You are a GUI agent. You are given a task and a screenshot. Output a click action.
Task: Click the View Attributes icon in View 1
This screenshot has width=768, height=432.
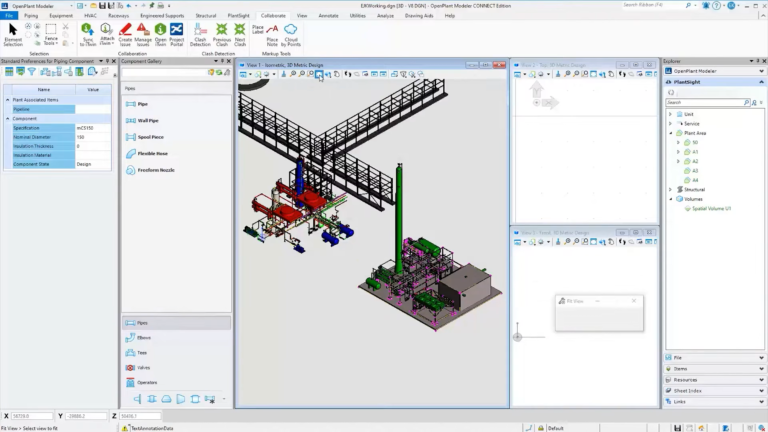243,74
